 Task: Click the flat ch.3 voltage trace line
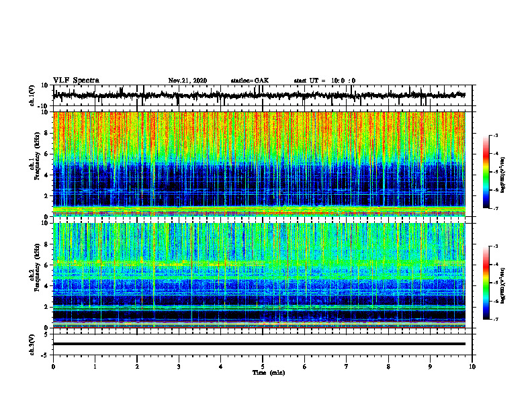pyautogui.click(x=259, y=344)
